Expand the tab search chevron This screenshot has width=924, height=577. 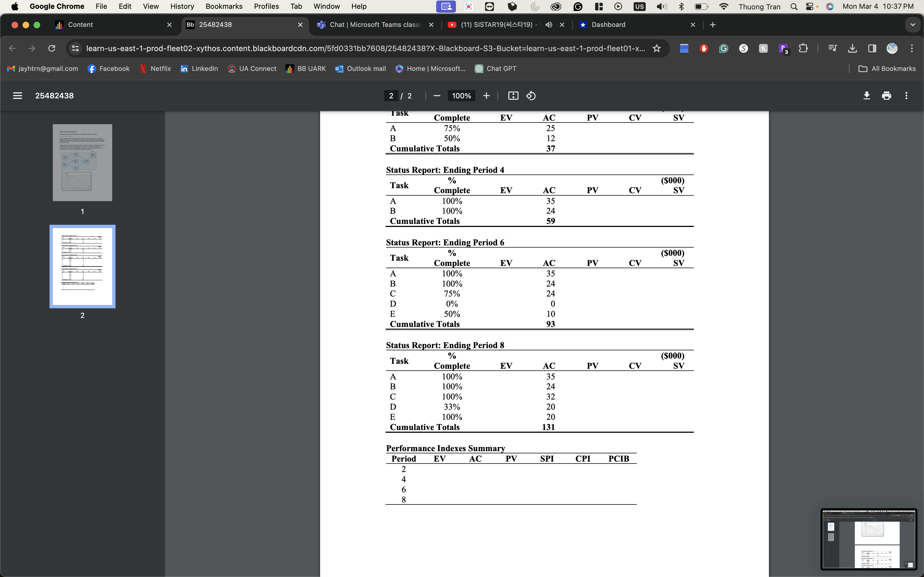coord(912,25)
